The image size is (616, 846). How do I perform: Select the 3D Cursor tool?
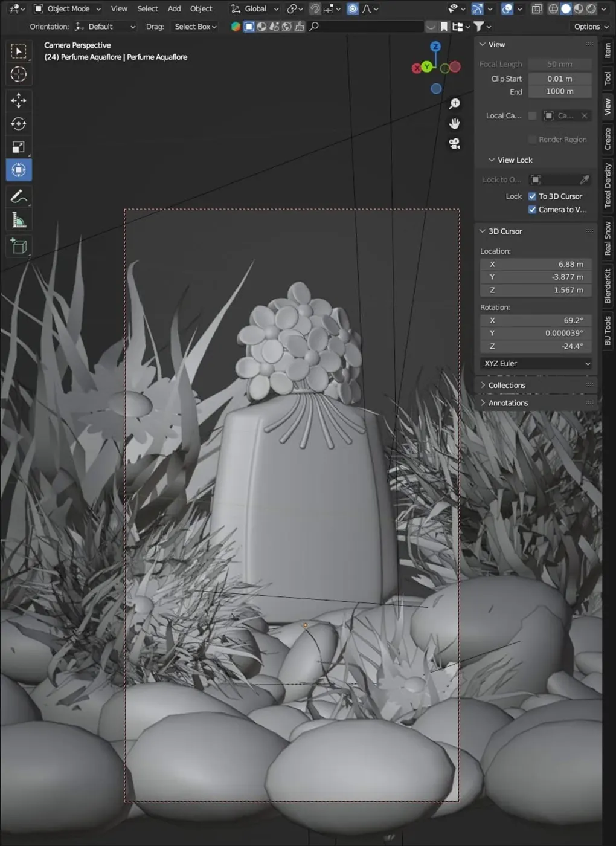point(19,74)
